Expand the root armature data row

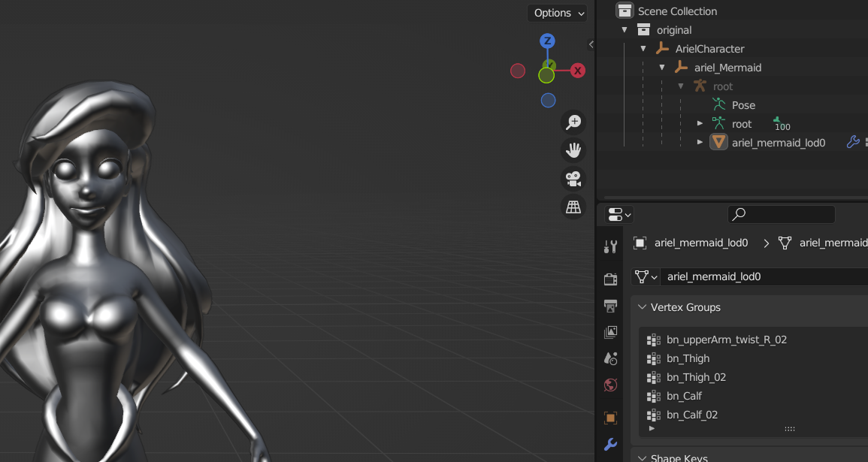coord(700,123)
